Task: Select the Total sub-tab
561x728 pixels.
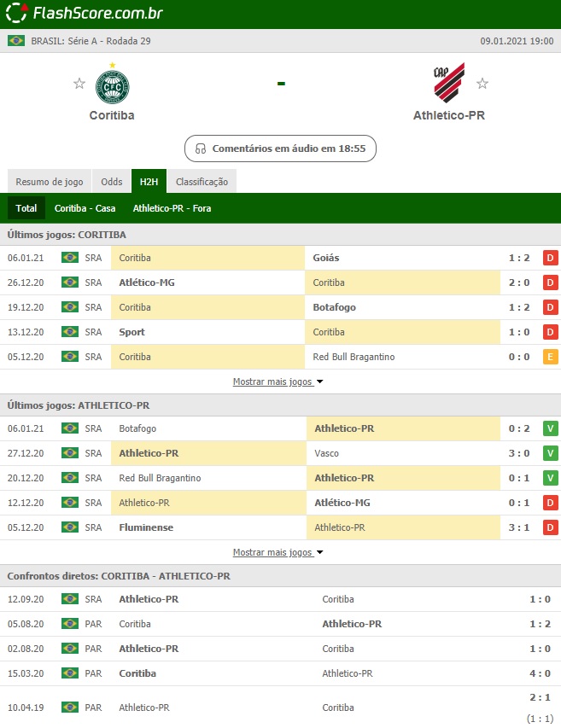Action: tap(26, 208)
